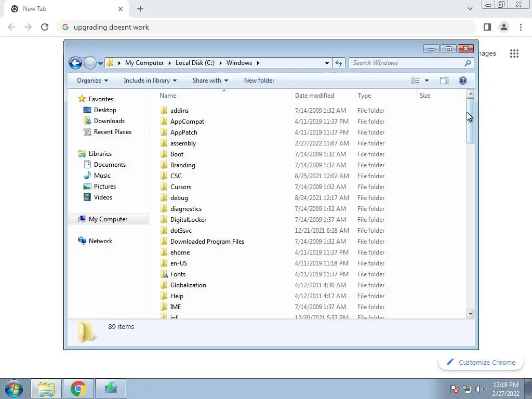532x399 pixels.
Task: Open recent locations dropdown beside nav arrows
Action: 100,63
